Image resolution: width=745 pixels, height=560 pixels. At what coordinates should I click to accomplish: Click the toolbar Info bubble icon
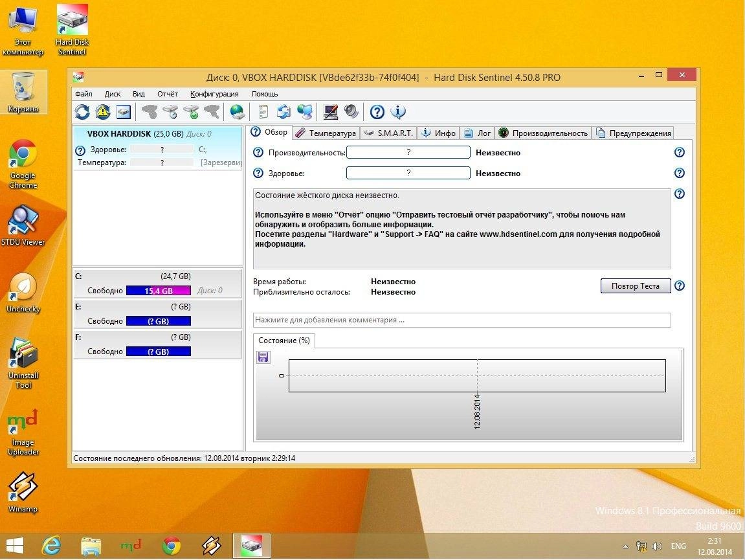coord(398,112)
